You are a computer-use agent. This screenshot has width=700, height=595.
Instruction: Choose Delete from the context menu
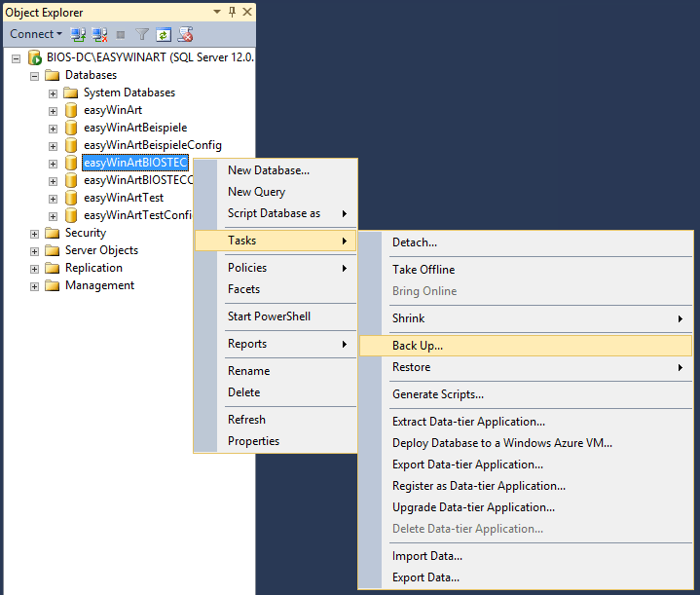pos(276,392)
